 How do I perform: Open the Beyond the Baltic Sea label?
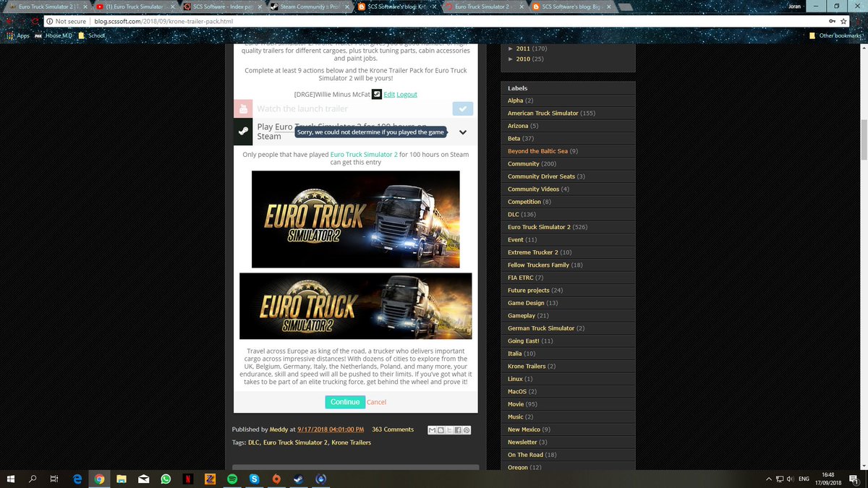tap(537, 151)
